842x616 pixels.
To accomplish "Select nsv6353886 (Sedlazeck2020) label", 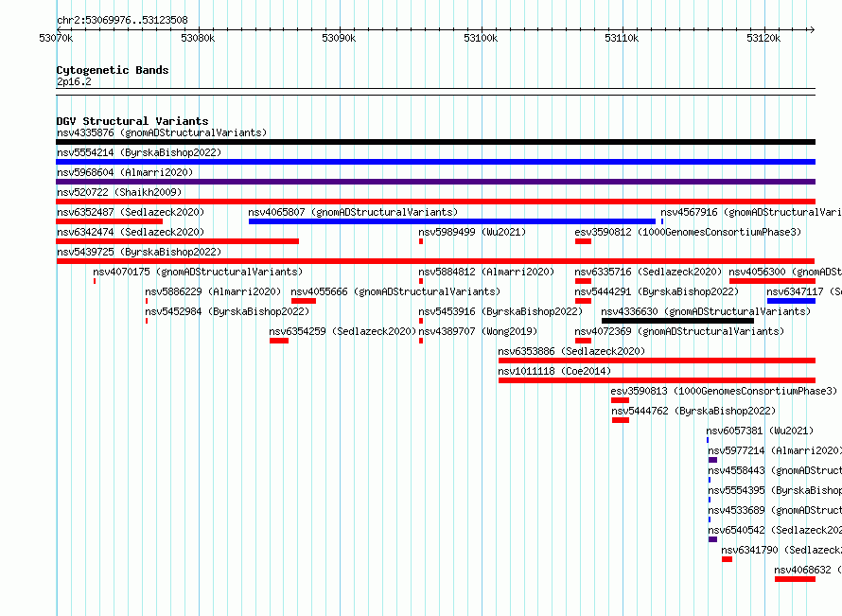I will 571,351.
